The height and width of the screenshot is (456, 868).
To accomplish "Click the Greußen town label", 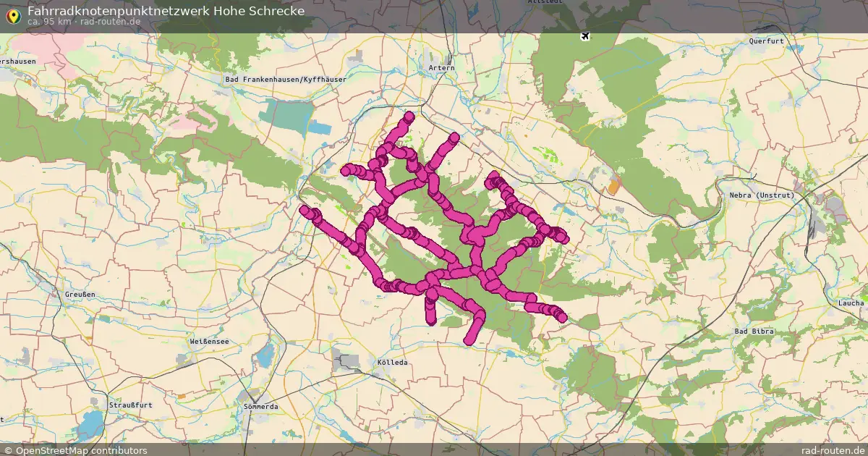I will [80, 295].
